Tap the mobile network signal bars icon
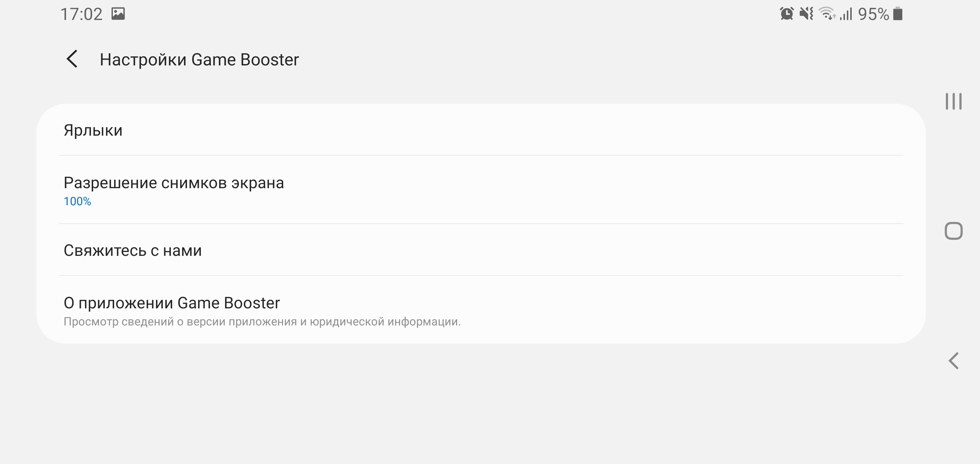Image resolution: width=980 pixels, height=464 pixels. click(x=846, y=15)
